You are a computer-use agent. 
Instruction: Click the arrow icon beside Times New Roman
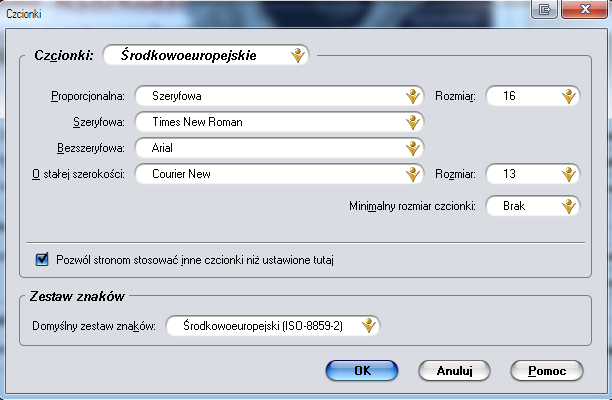click(x=413, y=122)
